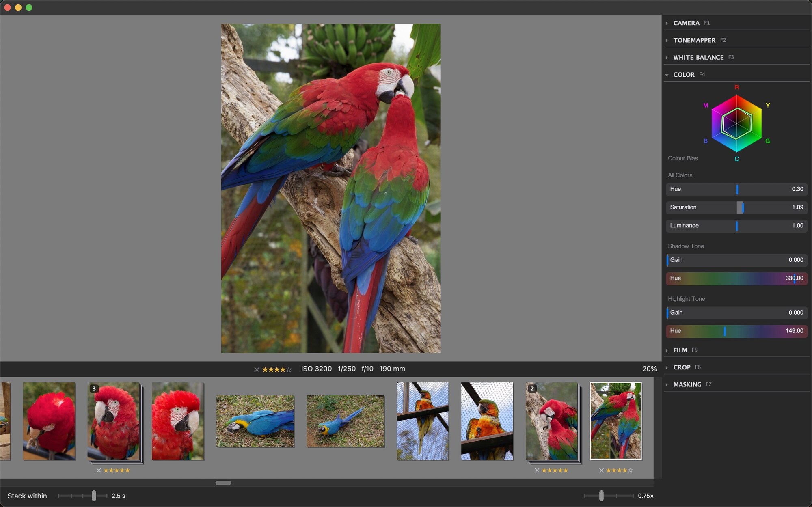
Task: Set main image rating to five stars
Action: tap(289, 369)
